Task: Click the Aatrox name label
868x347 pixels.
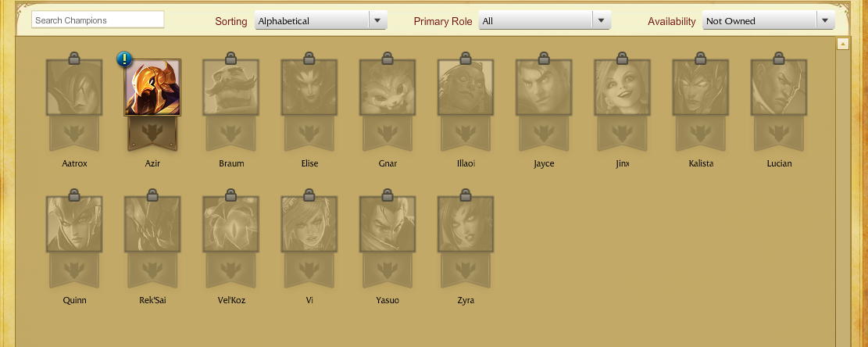Action: [x=74, y=164]
